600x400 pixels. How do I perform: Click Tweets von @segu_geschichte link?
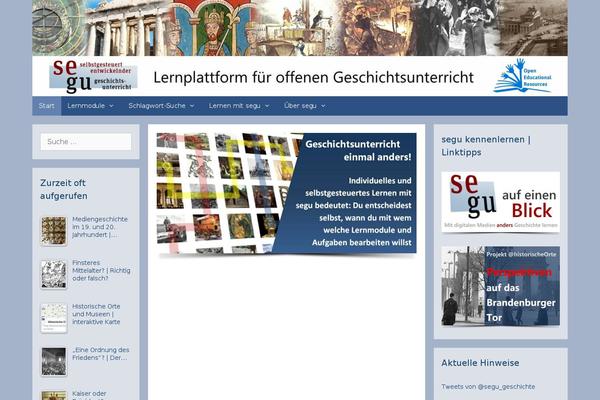[488, 387]
